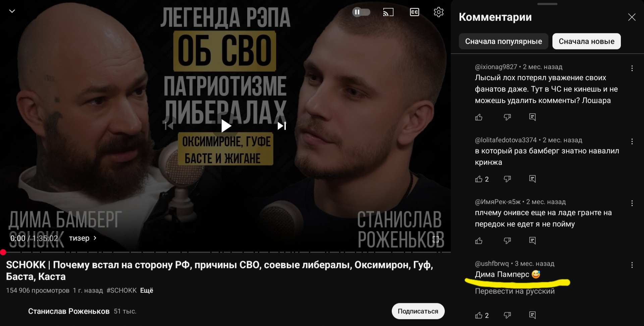Screen dimensions: 644x326
Task: Toggle the autoplay switch in the player
Action: pyautogui.click(x=361, y=12)
